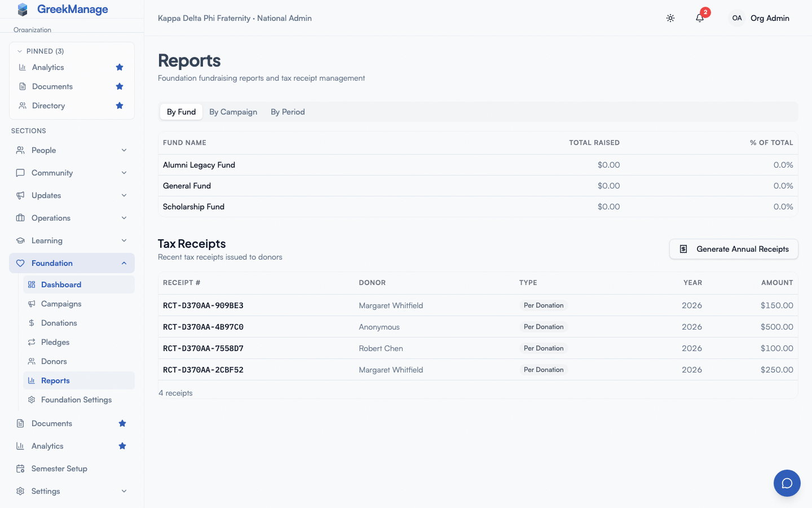Click Per Donation badge for Robert Chen

(544, 348)
